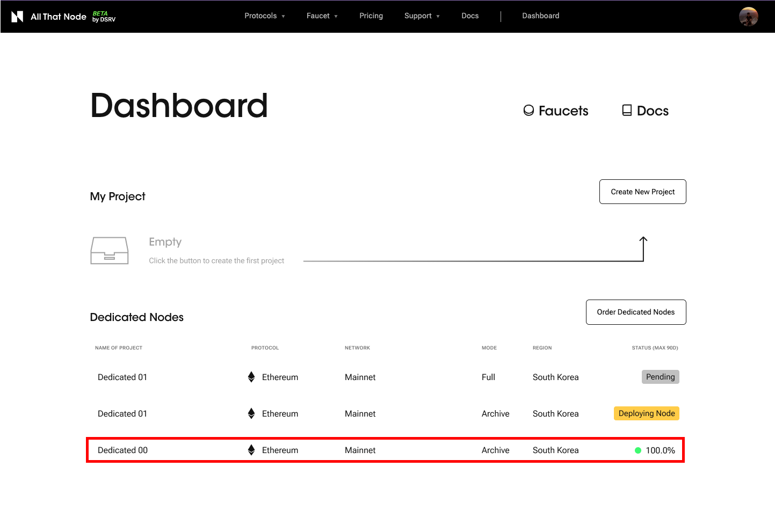Click the Docs book icon
Viewport: 775px width, 532px height.
click(x=627, y=110)
